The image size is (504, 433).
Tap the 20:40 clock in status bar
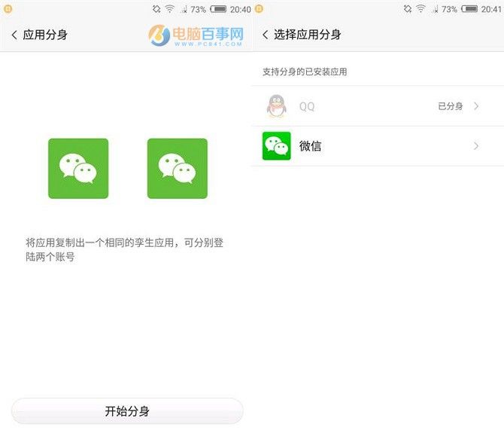pos(240,9)
